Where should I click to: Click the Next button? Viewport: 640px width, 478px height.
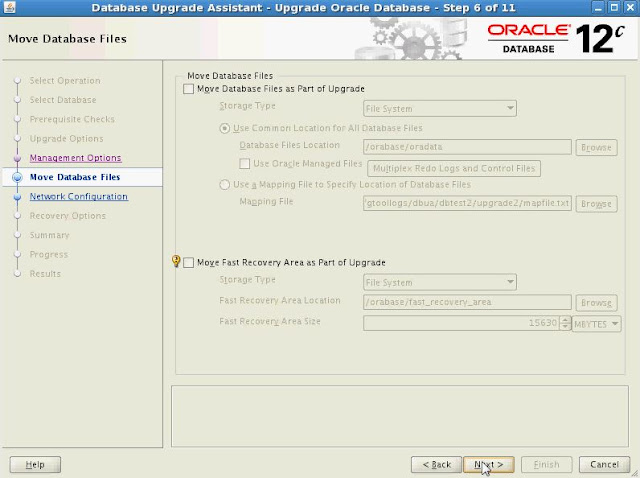[x=489, y=465]
